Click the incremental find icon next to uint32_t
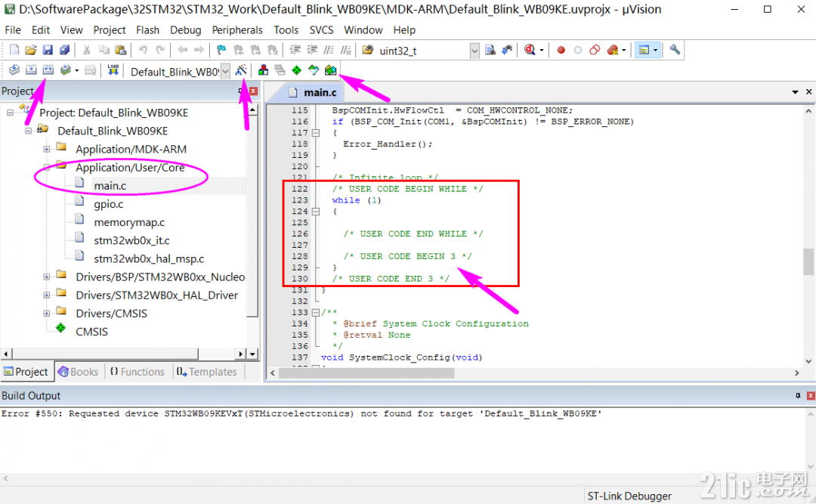Viewport: 816px width, 504px height. [507, 50]
